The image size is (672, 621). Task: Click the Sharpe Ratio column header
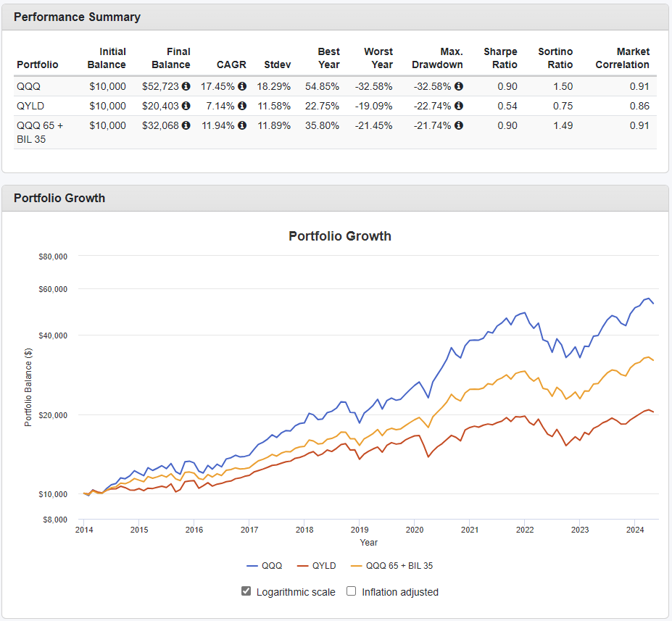(500, 58)
